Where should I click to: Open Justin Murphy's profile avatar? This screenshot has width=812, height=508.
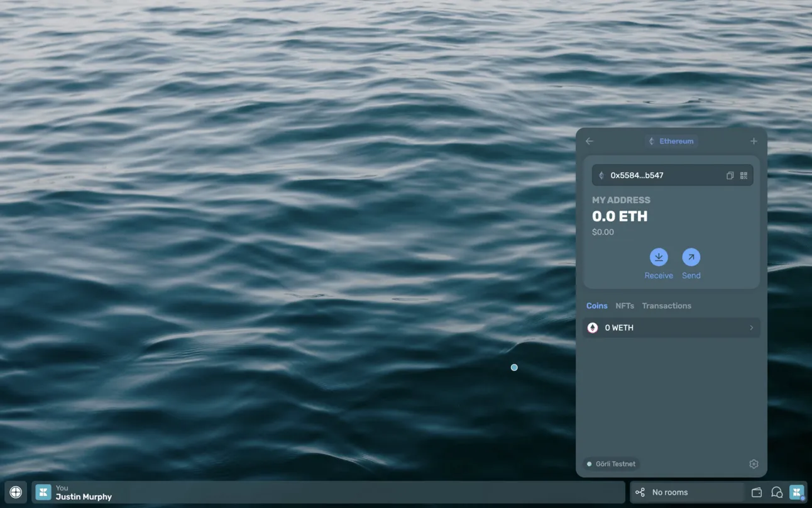(x=43, y=492)
